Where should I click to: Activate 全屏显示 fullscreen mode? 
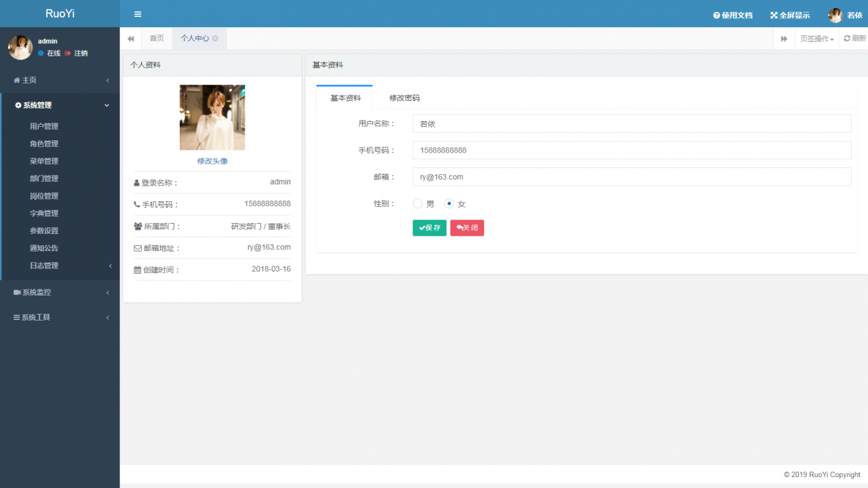790,15
